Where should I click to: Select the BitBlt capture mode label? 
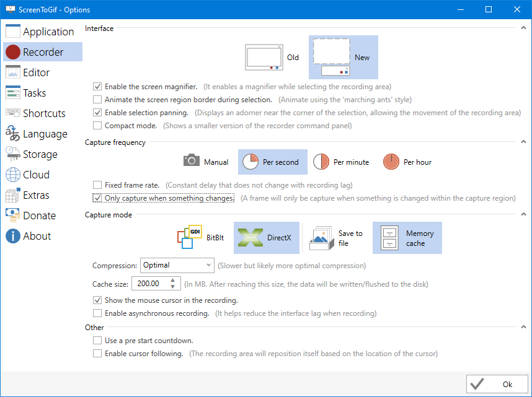(x=215, y=238)
